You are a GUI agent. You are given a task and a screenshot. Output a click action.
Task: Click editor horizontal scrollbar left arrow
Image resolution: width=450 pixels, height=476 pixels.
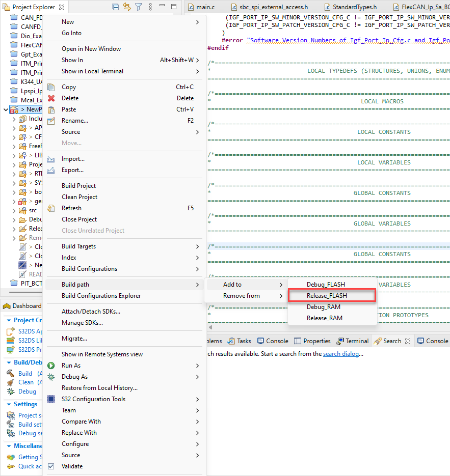pos(210,327)
